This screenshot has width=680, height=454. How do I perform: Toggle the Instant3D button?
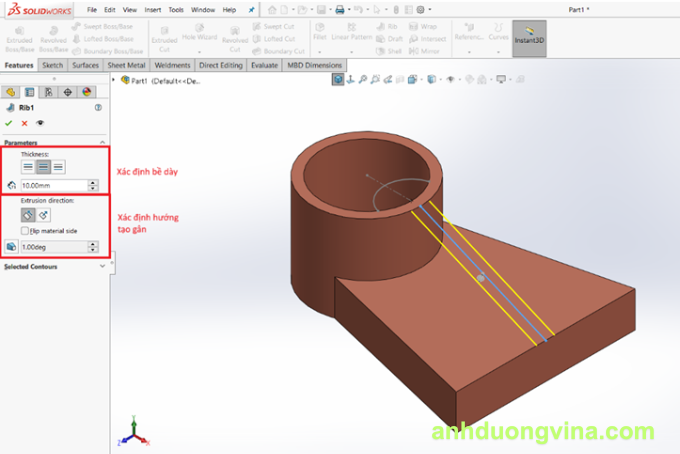point(528,38)
